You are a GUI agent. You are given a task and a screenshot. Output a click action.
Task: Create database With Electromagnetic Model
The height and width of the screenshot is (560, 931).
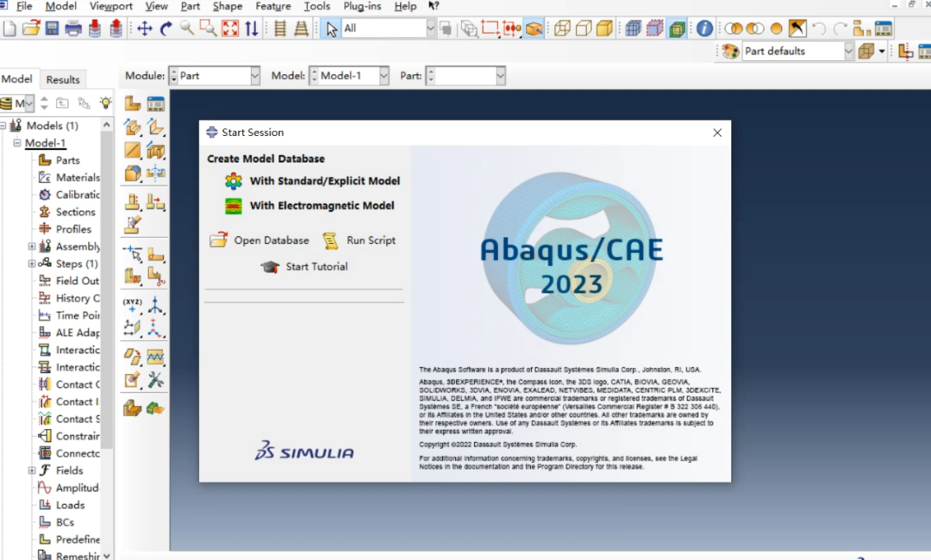coord(309,206)
